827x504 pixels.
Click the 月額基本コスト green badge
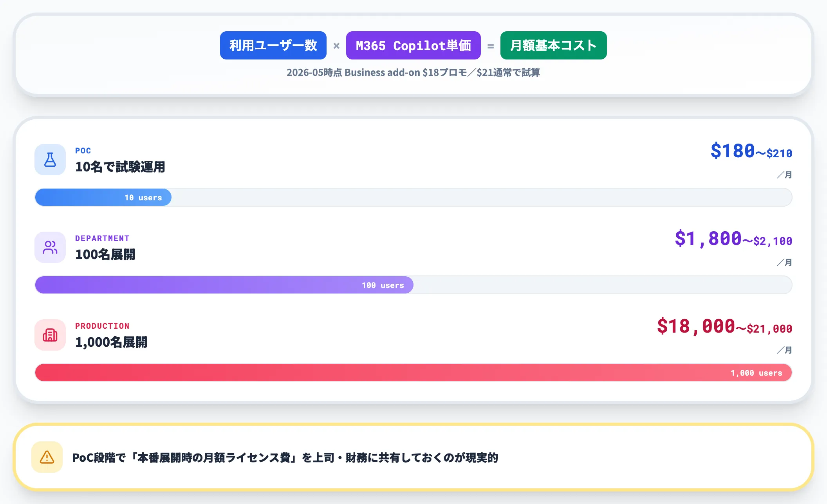click(x=554, y=45)
